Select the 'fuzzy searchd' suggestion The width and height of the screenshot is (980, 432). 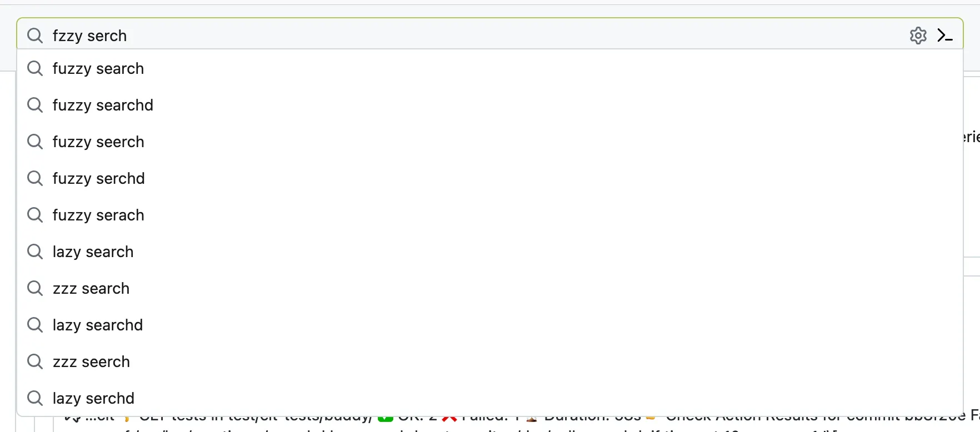pos(490,105)
